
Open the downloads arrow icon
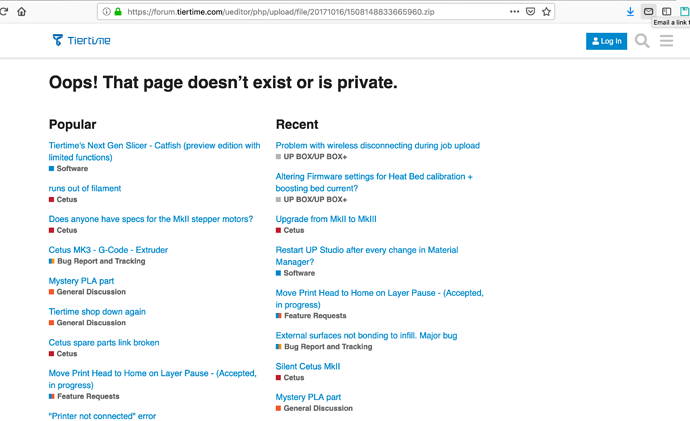pos(630,12)
